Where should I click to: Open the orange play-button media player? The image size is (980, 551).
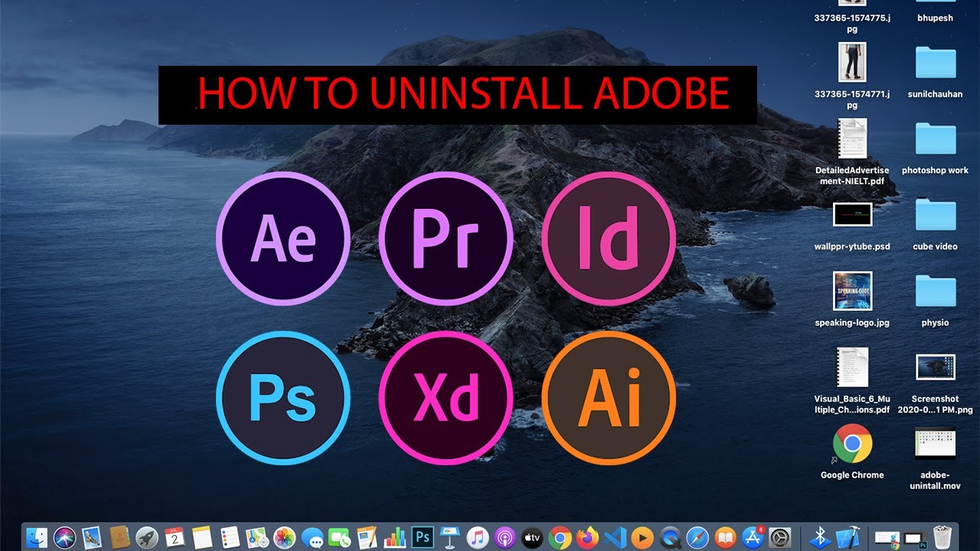point(642,537)
